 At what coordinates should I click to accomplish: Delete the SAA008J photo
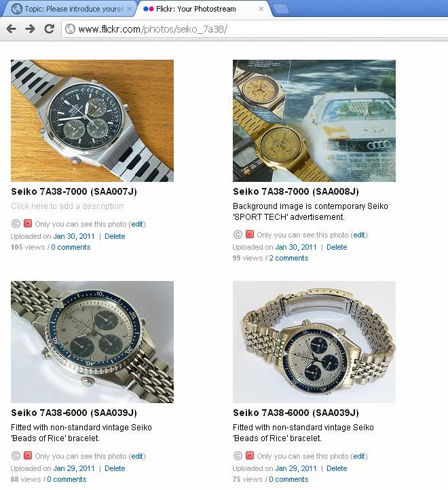pos(337,247)
